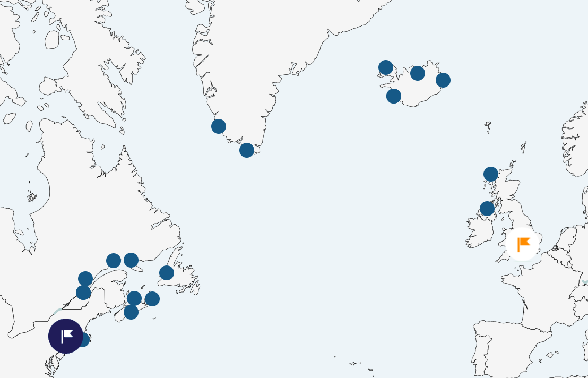Click the southernmost Nova Scotia blue dot
The image size is (588, 378).
click(131, 312)
